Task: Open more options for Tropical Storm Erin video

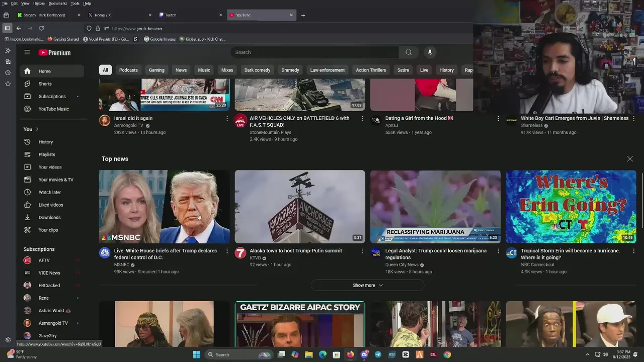Action: pos(633,251)
